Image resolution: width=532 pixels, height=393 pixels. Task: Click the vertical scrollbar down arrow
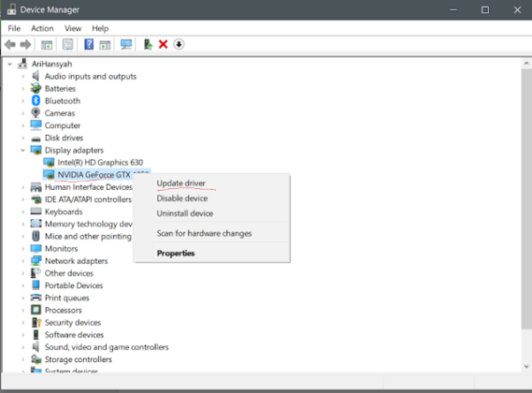click(526, 366)
